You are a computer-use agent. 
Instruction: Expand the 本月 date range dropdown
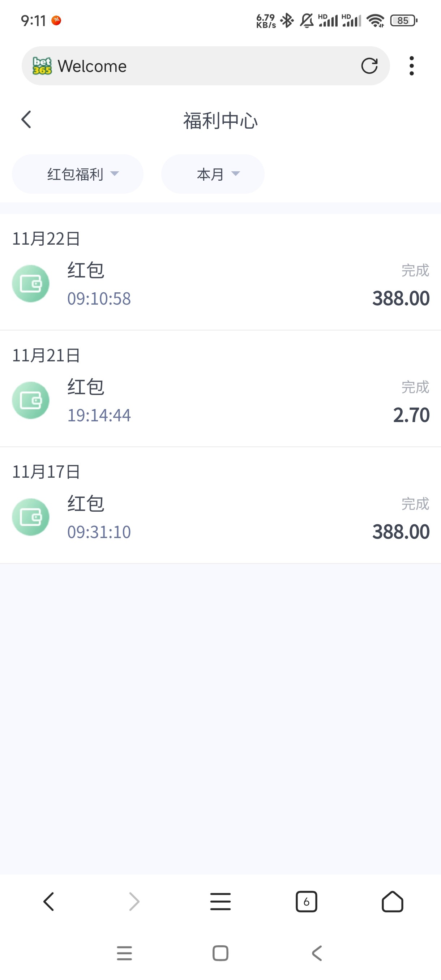tap(213, 174)
